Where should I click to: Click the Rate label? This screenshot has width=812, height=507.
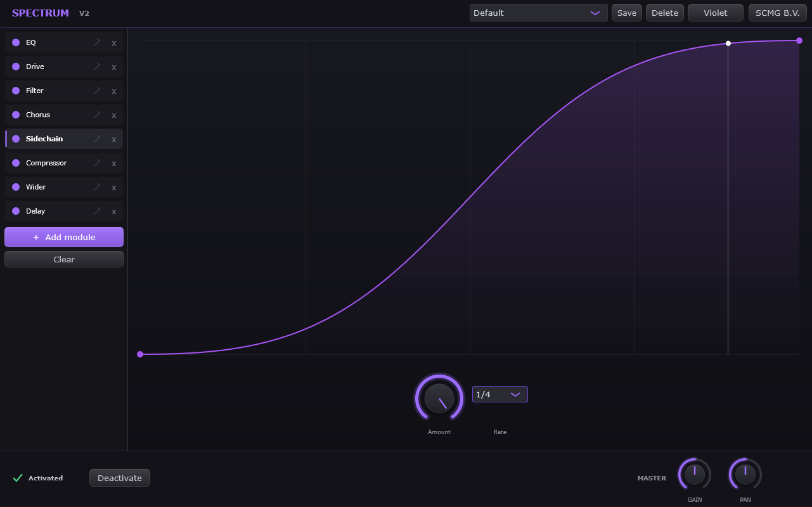pos(500,432)
